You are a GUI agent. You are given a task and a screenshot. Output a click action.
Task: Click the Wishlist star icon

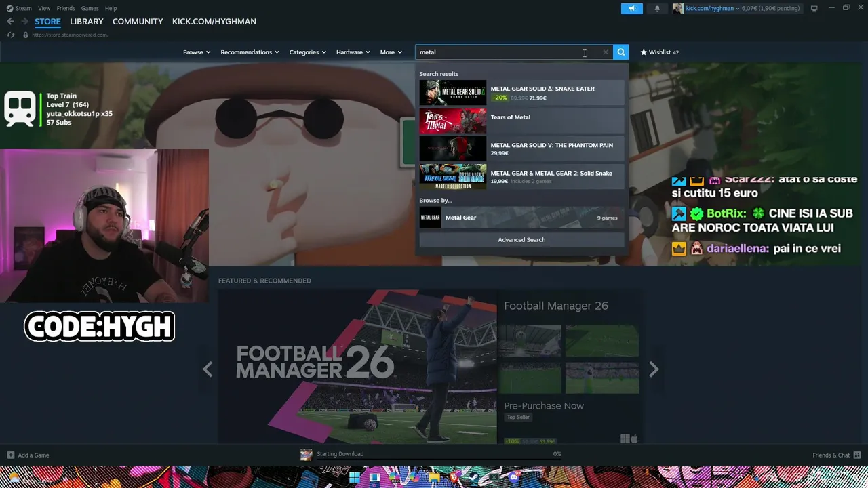(644, 52)
